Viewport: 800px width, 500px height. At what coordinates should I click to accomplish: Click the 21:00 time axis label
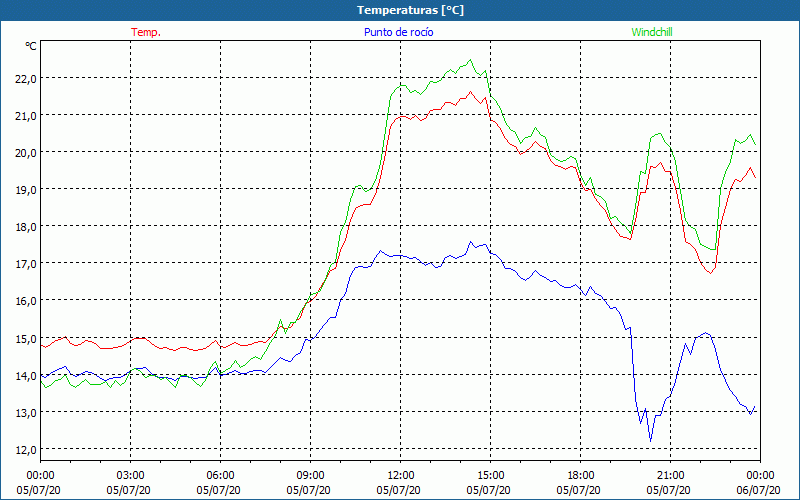[x=670, y=476]
